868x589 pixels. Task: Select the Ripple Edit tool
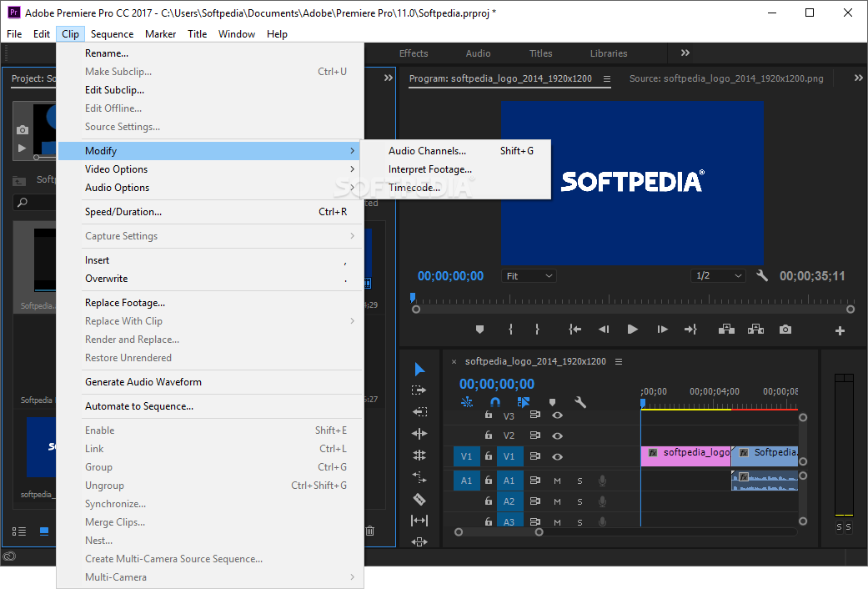tap(419, 433)
